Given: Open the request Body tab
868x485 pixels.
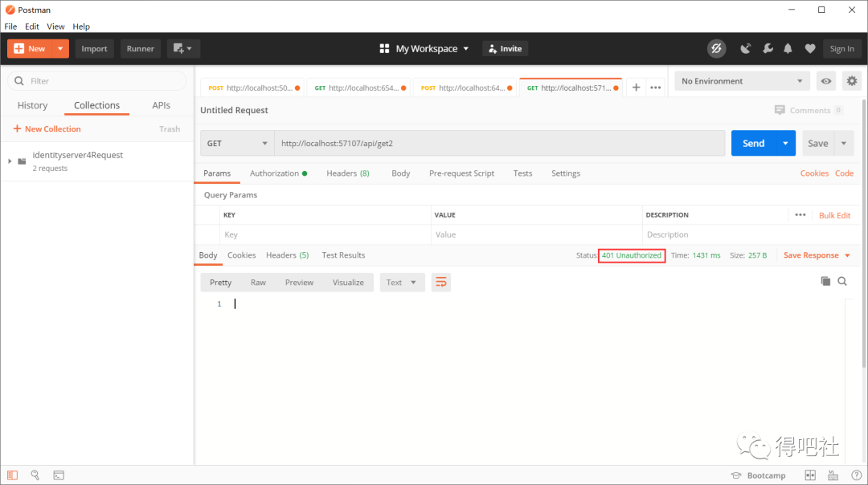Looking at the screenshot, I should click(x=401, y=173).
